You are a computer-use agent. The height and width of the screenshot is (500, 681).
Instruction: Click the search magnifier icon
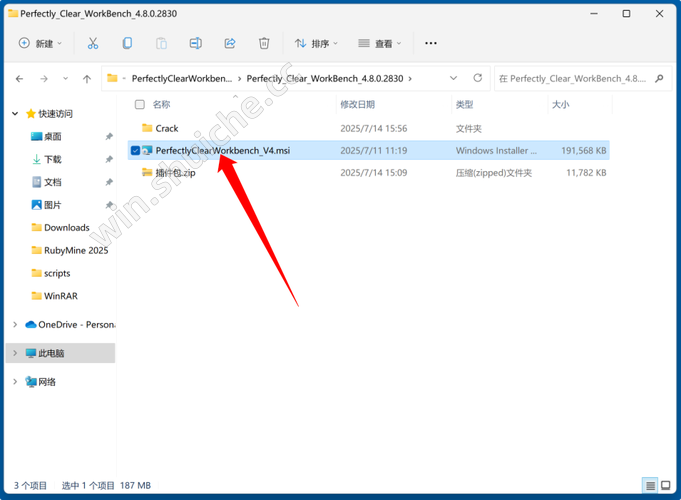pos(659,79)
